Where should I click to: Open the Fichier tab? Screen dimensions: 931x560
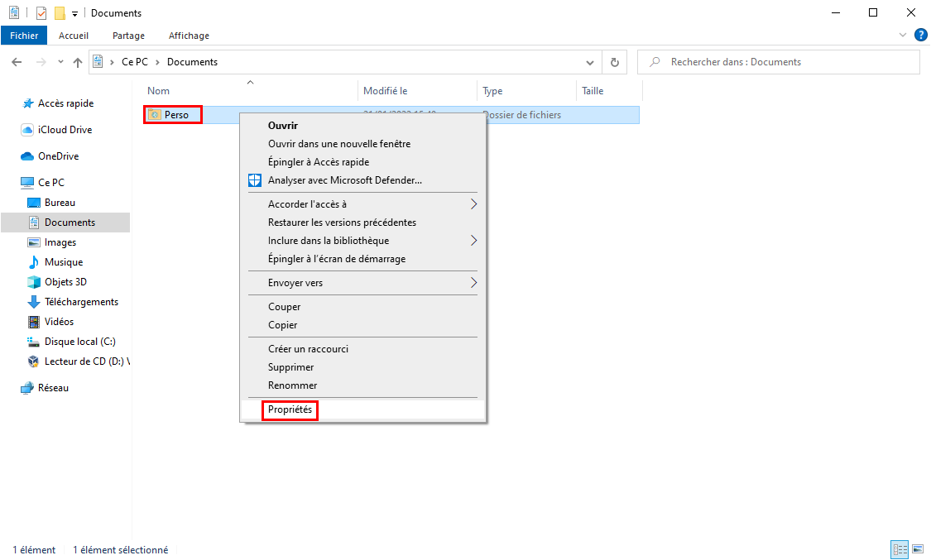pos(24,36)
